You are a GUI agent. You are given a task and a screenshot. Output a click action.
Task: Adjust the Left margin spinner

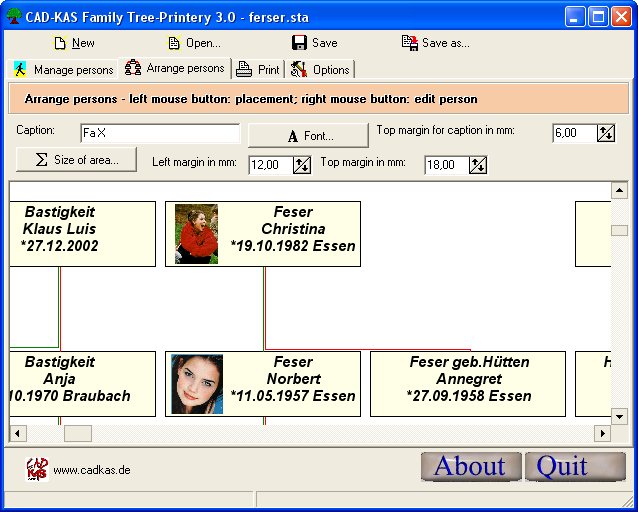coord(302,165)
